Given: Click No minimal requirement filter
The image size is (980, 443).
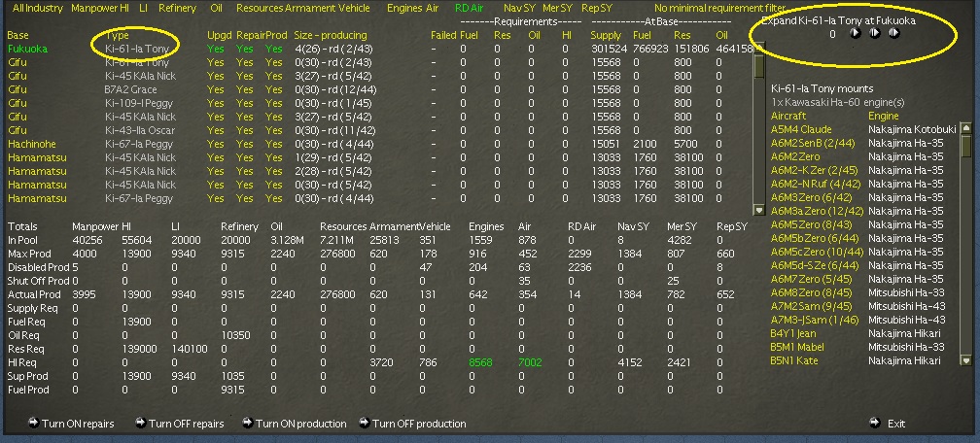Looking at the screenshot, I should pyautogui.click(x=719, y=8).
